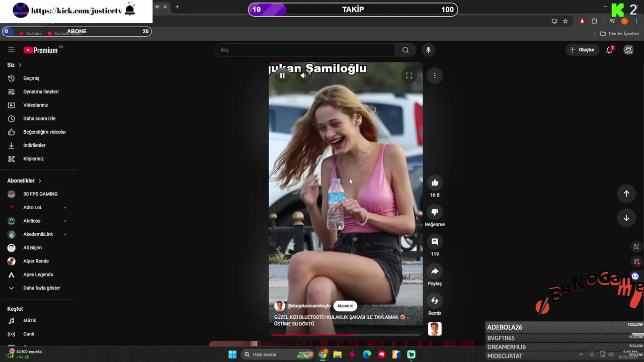Subscribe via the Abone ol button
Screen dimensions: 644x362
[345, 306]
